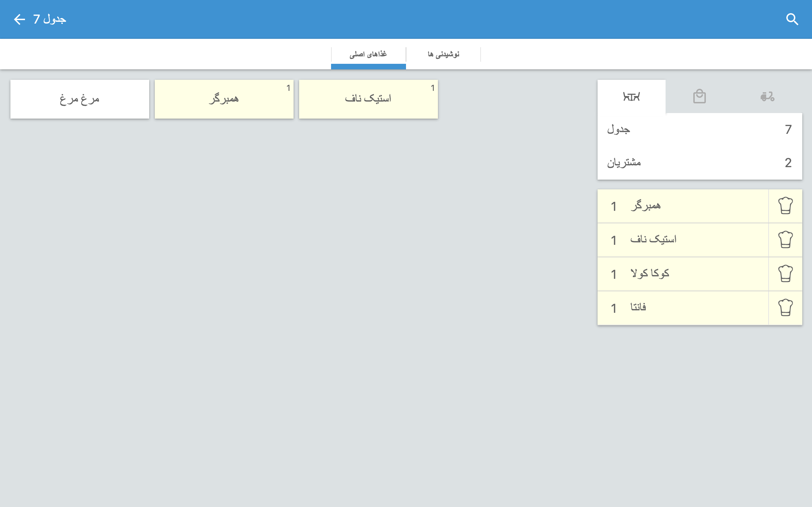Switch to the نوشیدنی ها tab
Image resolution: width=812 pixels, height=507 pixels.
pos(443,54)
